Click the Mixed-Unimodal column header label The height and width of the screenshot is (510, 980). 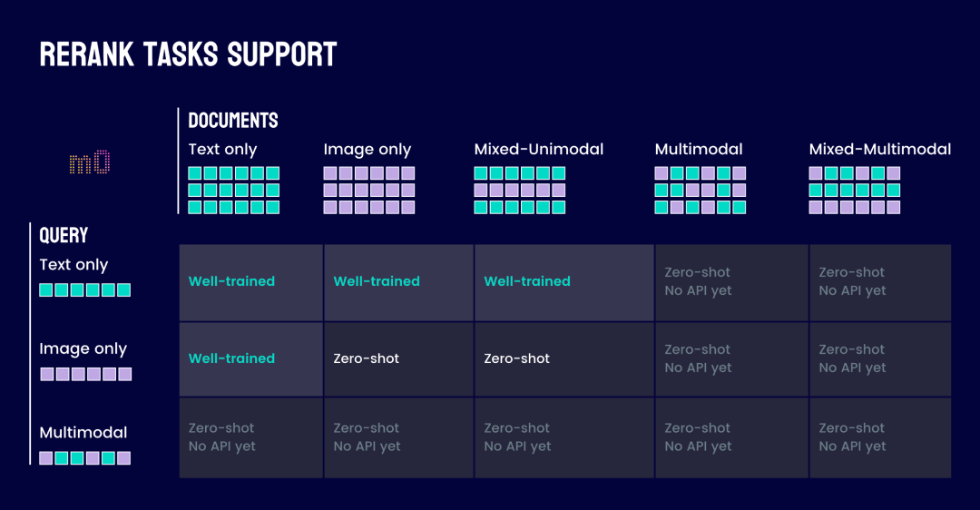(539, 149)
